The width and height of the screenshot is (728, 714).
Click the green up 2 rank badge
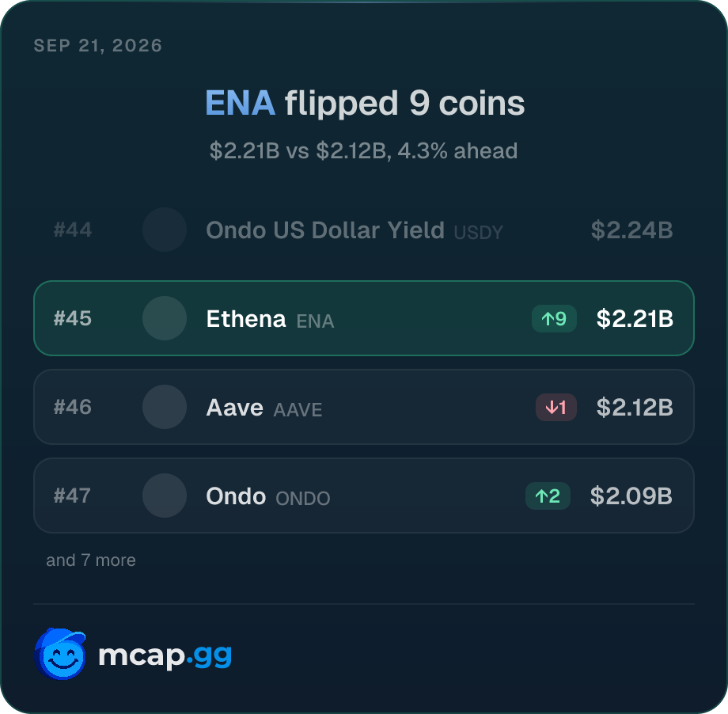click(548, 496)
